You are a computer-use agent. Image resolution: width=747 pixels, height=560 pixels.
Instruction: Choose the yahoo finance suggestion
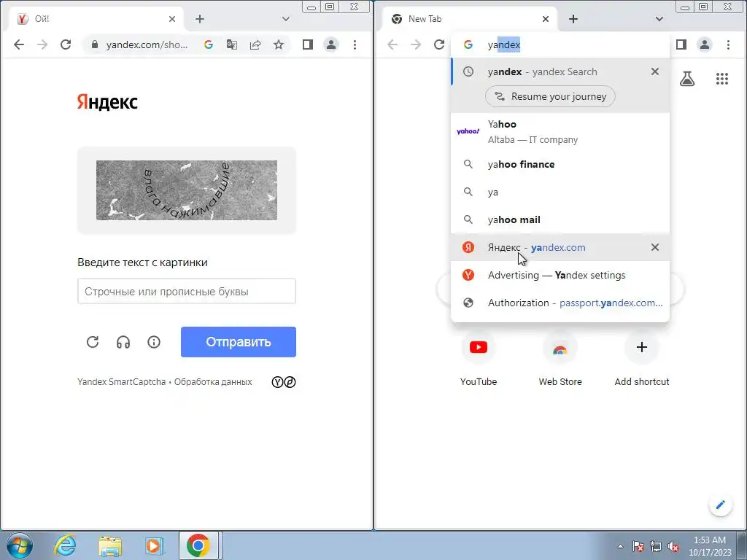560,164
